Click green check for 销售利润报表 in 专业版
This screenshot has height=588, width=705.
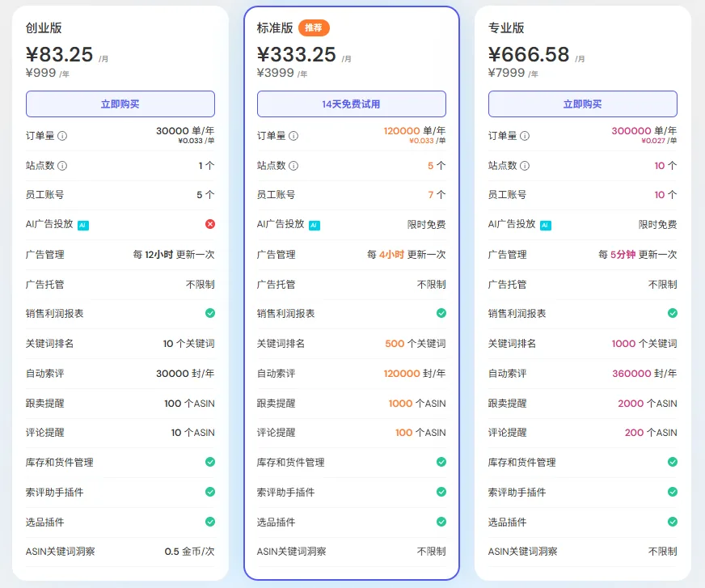tap(672, 313)
